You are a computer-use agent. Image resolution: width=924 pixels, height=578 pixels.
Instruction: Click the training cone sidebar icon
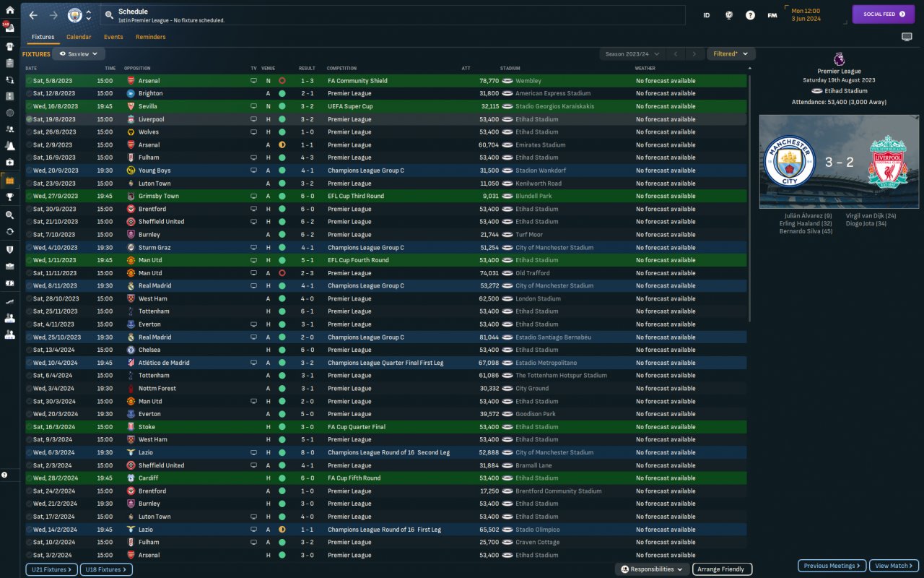10,145
